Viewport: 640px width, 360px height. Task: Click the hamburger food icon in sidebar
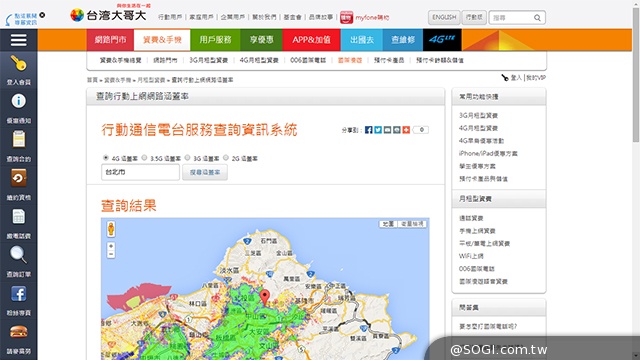[18, 332]
